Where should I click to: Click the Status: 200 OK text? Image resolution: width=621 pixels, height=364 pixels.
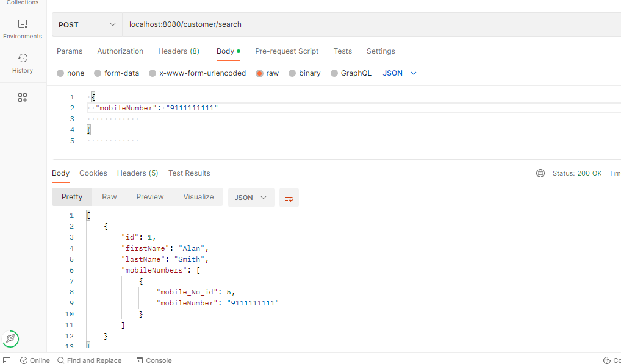click(x=577, y=173)
